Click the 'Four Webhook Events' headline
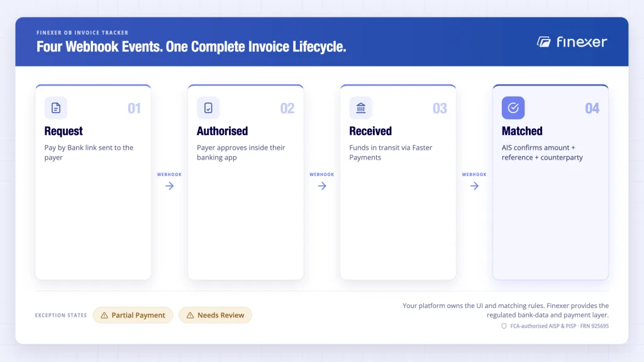 [191, 47]
